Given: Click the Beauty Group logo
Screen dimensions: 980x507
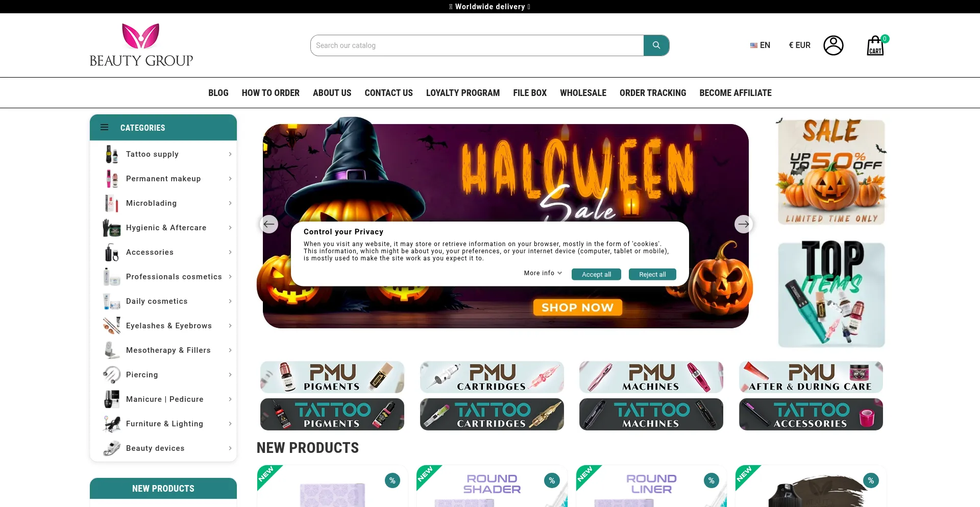Looking at the screenshot, I should click(x=141, y=45).
